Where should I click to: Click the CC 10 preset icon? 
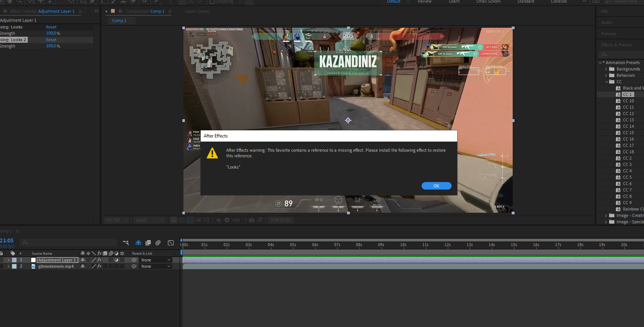point(618,101)
